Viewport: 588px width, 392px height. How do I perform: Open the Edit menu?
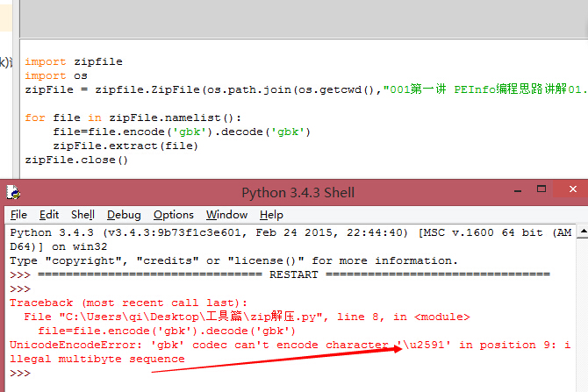click(49, 214)
